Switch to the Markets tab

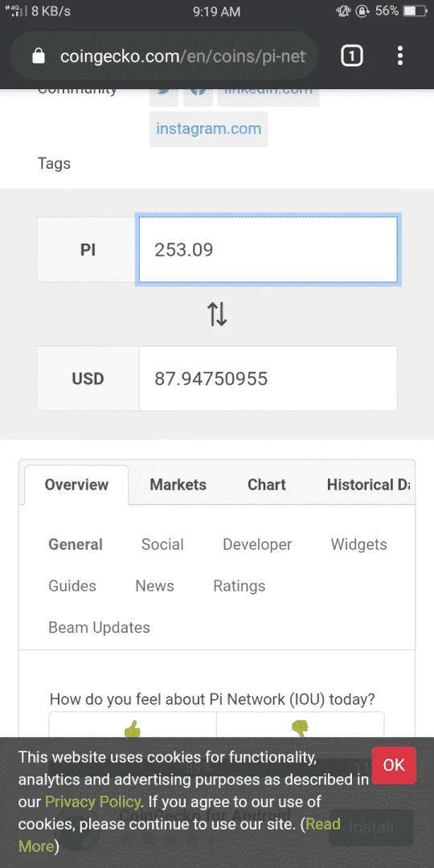[178, 485]
